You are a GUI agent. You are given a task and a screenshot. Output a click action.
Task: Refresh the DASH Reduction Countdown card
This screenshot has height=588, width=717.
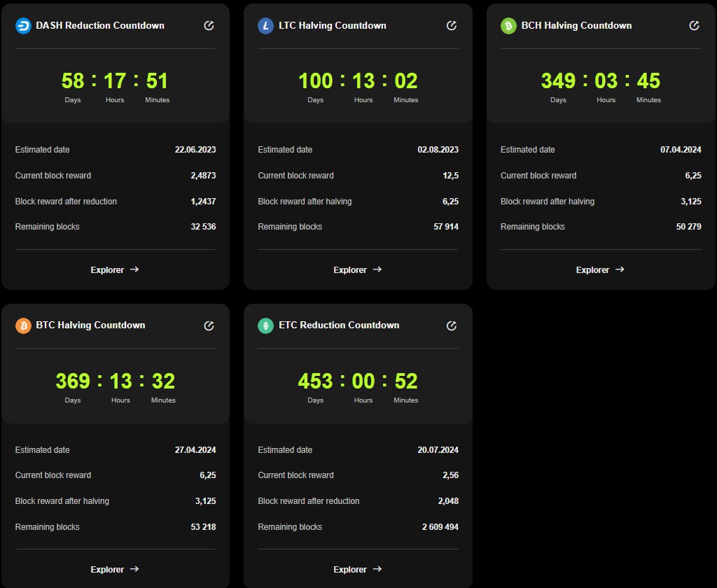click(209, 26)
